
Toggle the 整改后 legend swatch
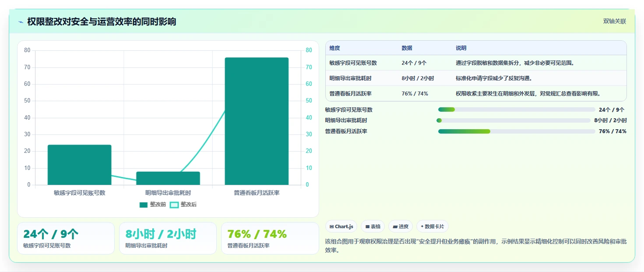click(174, 205)
